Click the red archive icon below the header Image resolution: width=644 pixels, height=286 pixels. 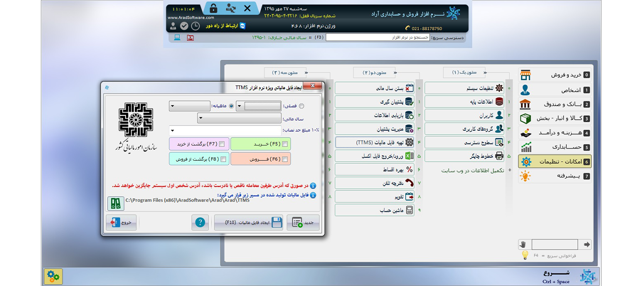[190, 37]
